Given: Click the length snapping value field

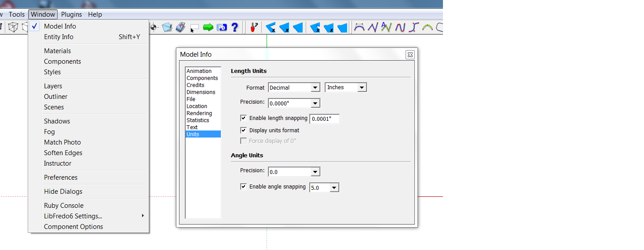Looking at the screenshot, I should click(x=324, y=119).
